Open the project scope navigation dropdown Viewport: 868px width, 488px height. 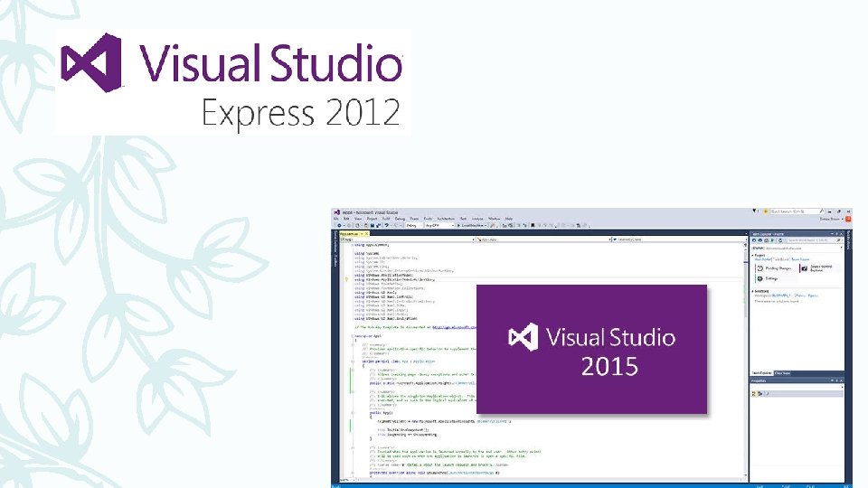[x=408, y=239]
